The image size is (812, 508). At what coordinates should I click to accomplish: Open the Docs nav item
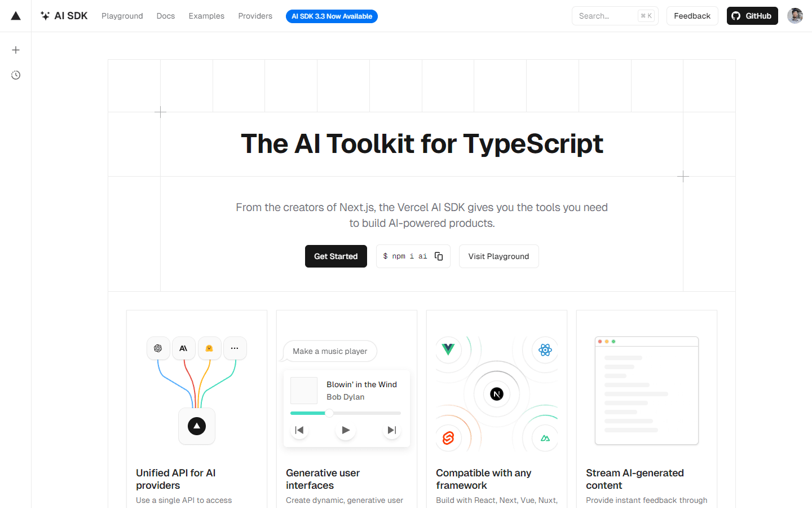coord(166,16)
